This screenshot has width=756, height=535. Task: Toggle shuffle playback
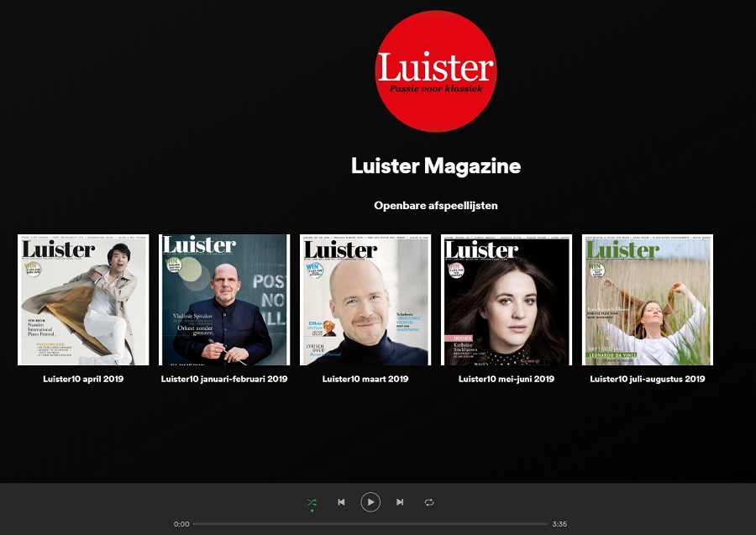tap(312, 502)
